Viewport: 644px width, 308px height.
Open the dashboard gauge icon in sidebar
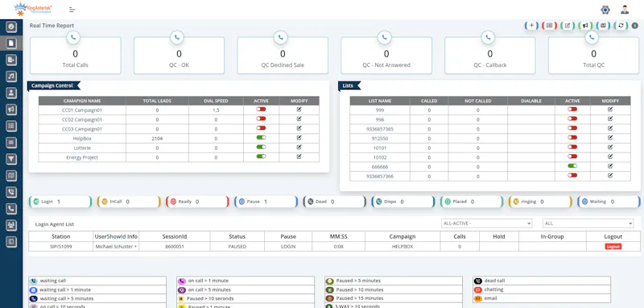[11, 27]
